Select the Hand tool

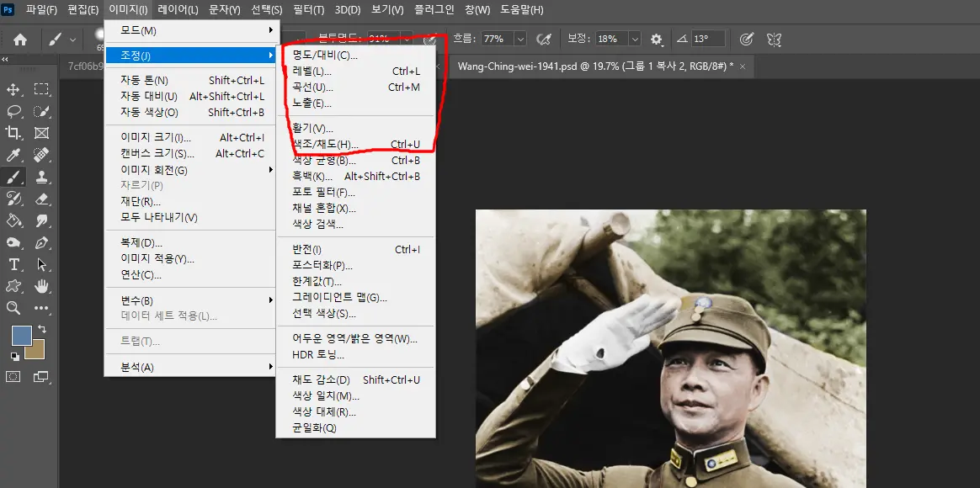click(41, 286)
